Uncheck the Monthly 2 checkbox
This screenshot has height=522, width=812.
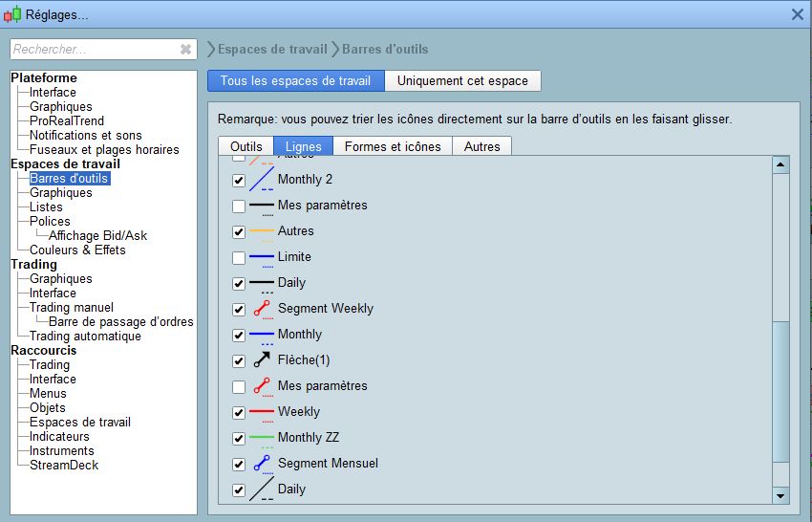239,180
